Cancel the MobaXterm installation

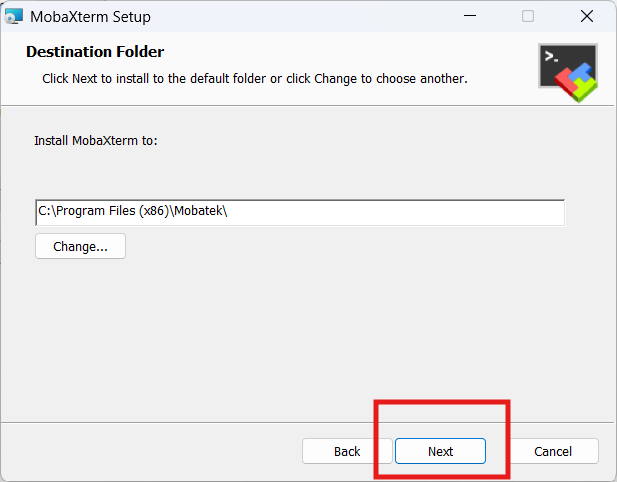[552, 451]
